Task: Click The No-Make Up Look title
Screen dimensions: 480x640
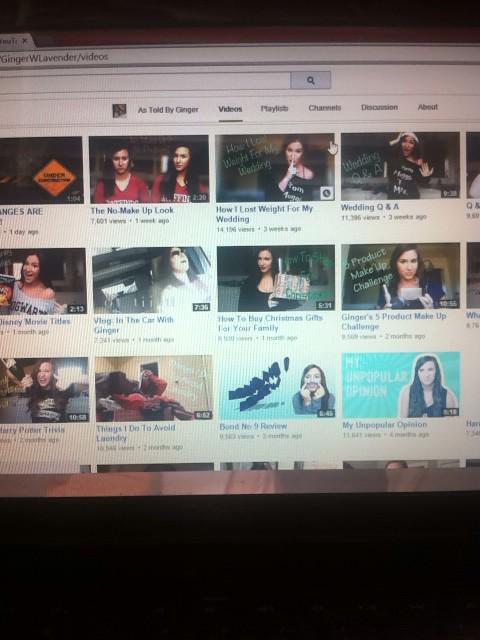Action: click(132, 211)
